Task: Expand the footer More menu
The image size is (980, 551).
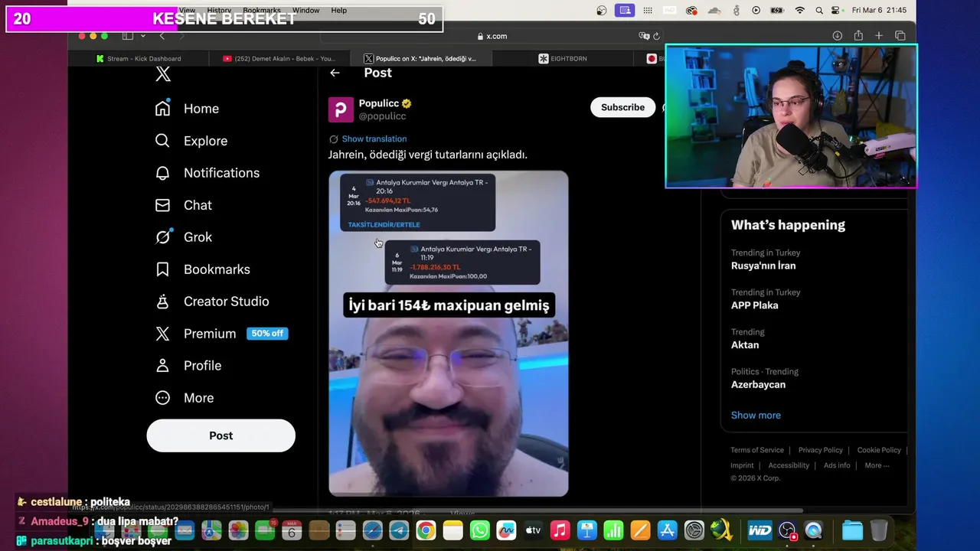Action: click(x=877, y=465)
